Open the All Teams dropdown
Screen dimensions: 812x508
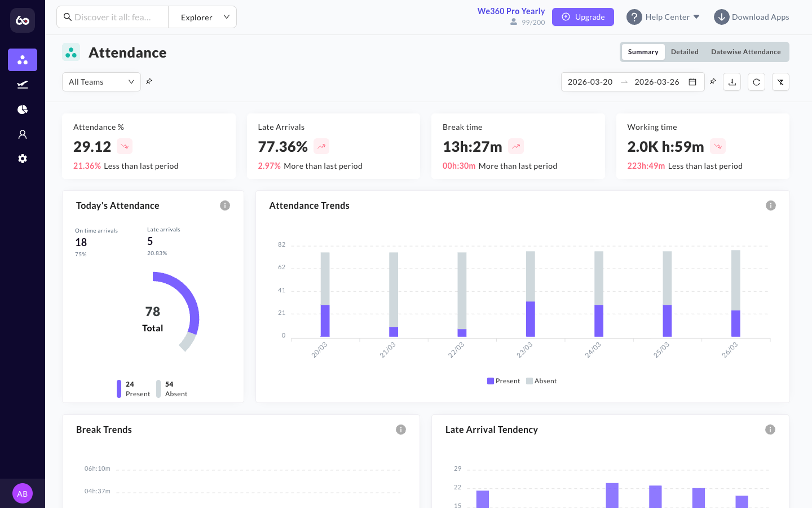click(x=101, y=82)
